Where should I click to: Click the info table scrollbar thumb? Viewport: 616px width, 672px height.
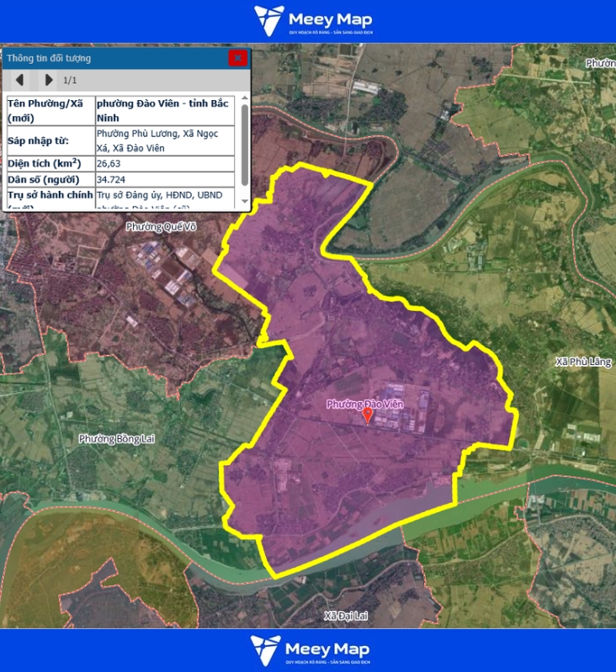tap(245, 143)
